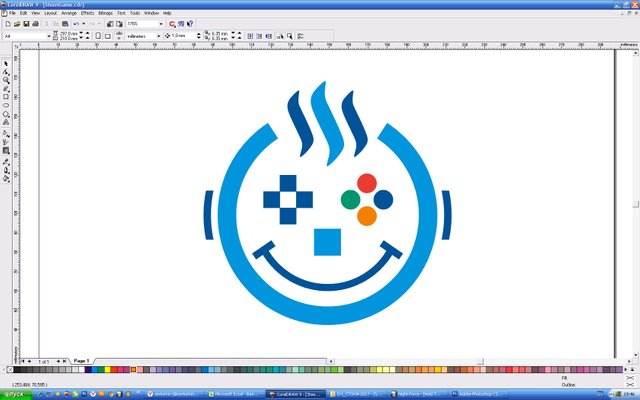640x400 pixels.
Task: Open the Bitmaps menu
Action: coord(105,13)
